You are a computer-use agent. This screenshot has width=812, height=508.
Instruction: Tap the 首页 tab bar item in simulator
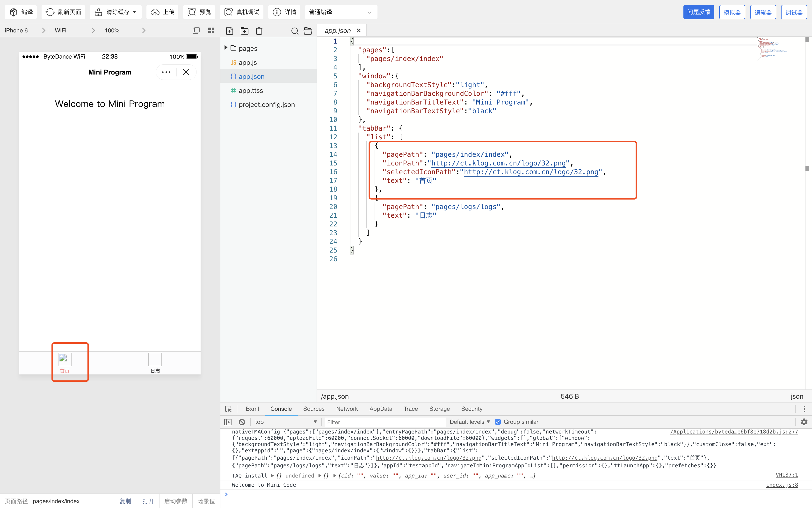(65, 363)
